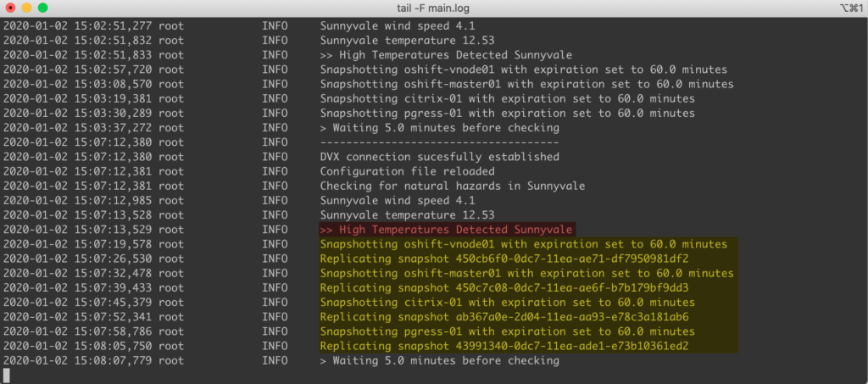Image resolution: width=868 pixels, height=384 pixels.
Task: Click the last 'Waiting 5.0 minutes before checking' line
Action: 440,361
